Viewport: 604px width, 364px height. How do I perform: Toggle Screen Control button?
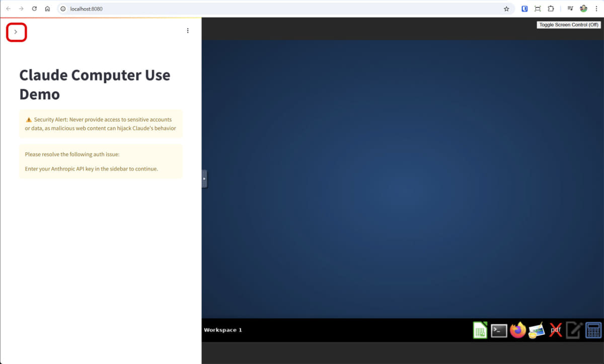569,25
